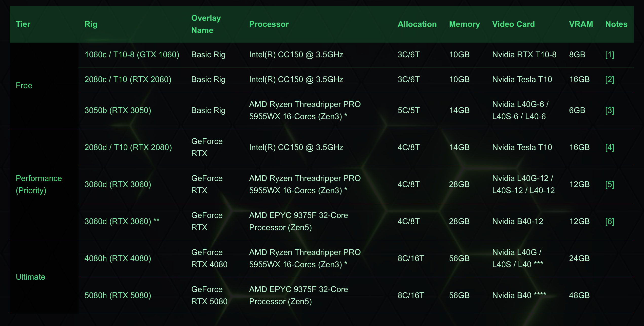This screenshot has width=644, height=326.
Task: Click the Nvidia B40-12 video card cell
Action: pos(518,221)
